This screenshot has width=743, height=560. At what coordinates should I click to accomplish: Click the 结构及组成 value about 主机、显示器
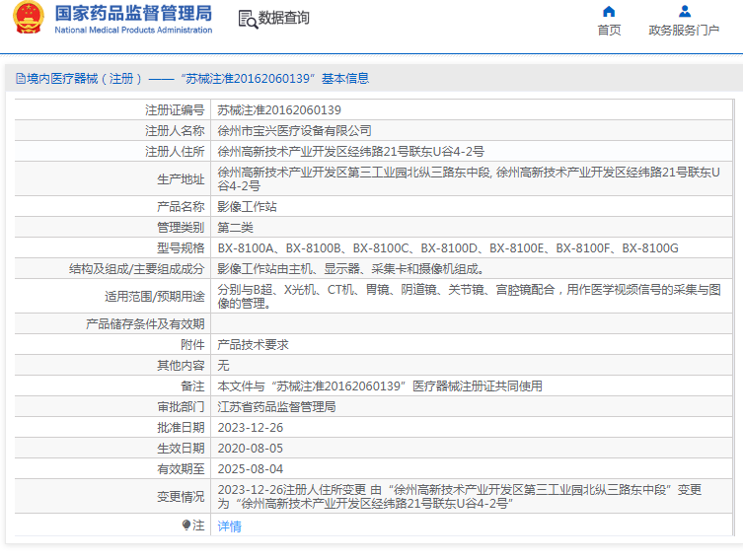tap(350, 269)
